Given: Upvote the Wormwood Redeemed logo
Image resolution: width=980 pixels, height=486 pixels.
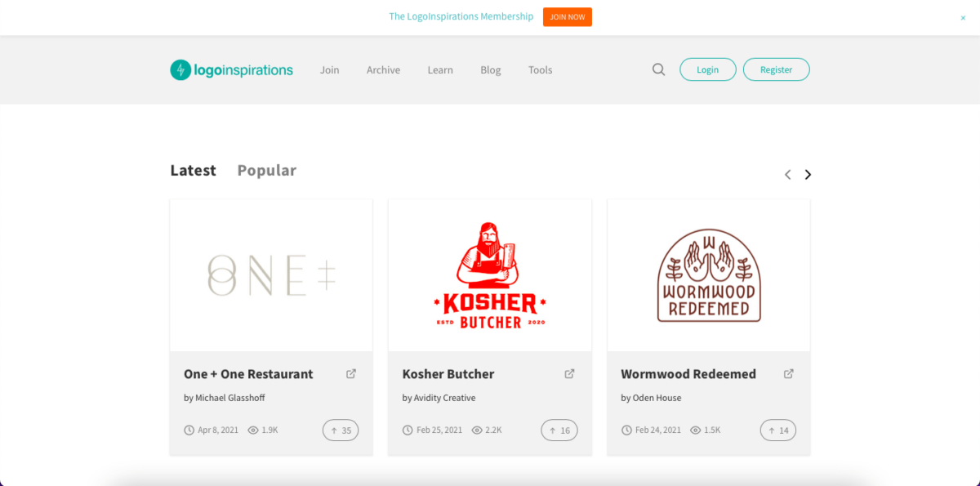Looking at the screenshot, I should point(777,430).
